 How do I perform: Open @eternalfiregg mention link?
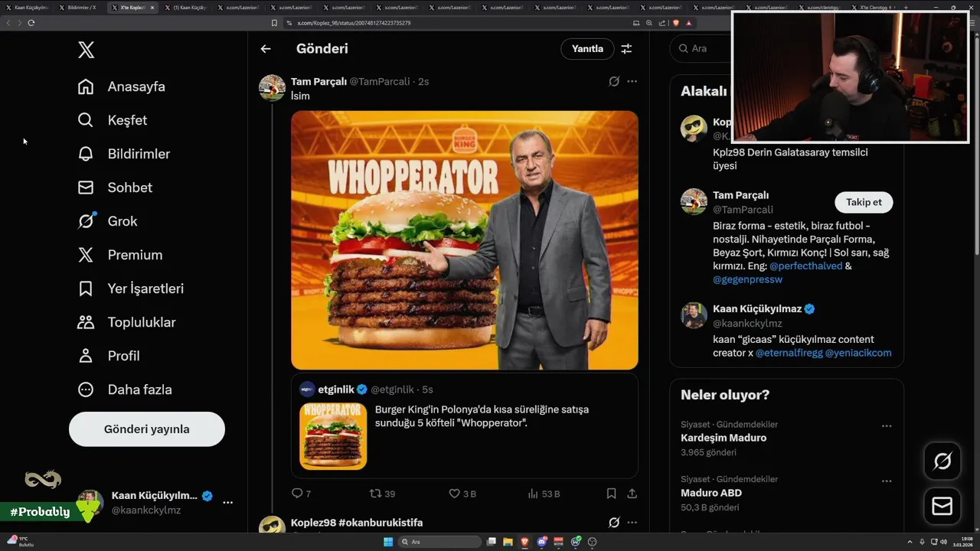click(789, 353)
